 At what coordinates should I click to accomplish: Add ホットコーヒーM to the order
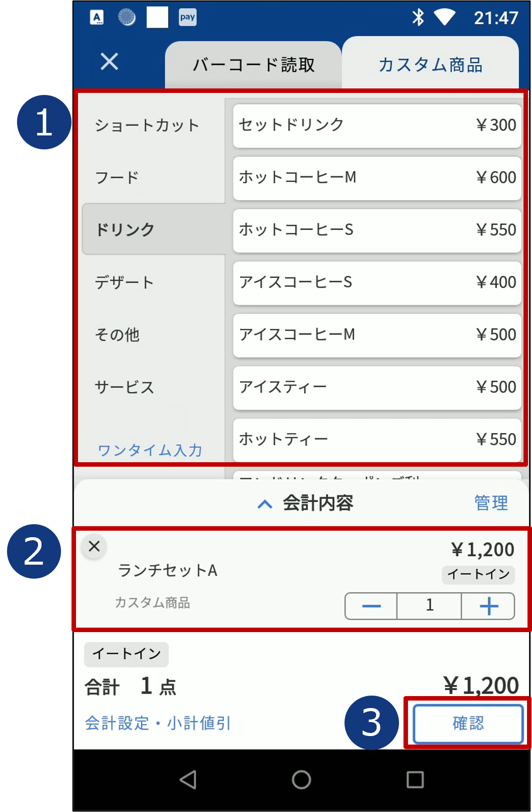pos(377,177)
